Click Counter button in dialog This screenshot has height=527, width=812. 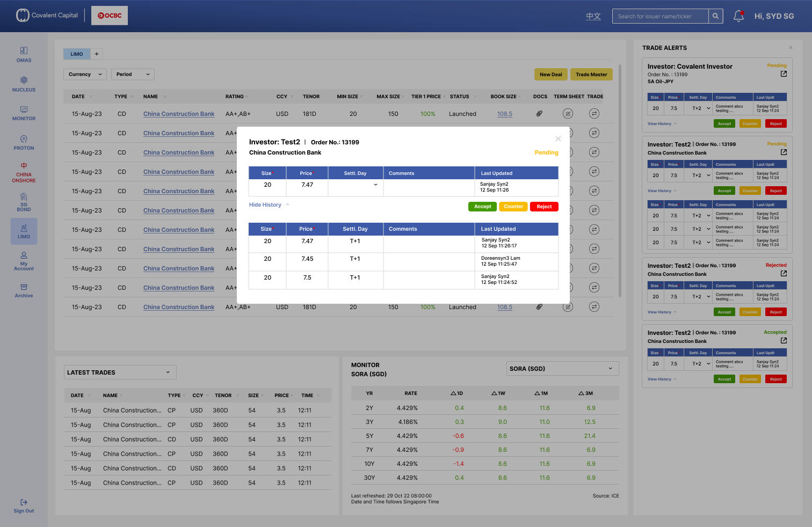click(513, 207)
